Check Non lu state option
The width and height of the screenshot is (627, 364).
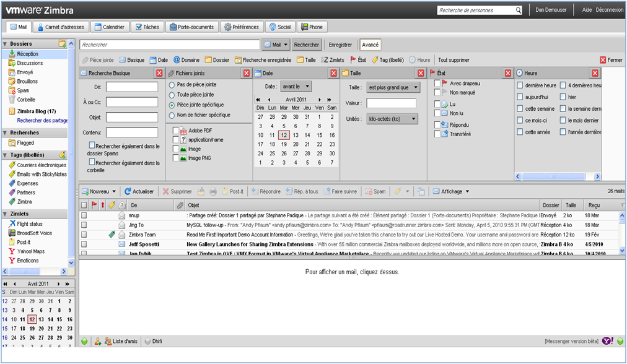pyautogui.click(x=437, y=113)
